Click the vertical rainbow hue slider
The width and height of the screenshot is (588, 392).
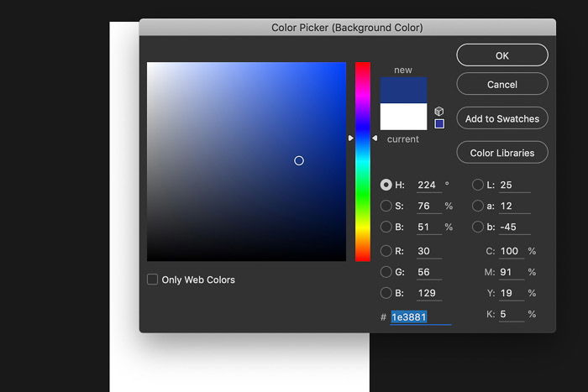pos(363,161)
